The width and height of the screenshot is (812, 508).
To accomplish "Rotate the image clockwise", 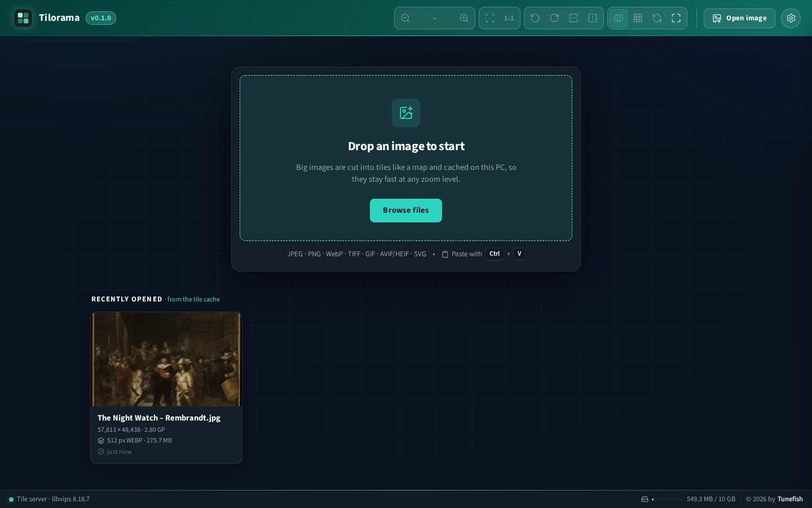I will tap(554, 18).
